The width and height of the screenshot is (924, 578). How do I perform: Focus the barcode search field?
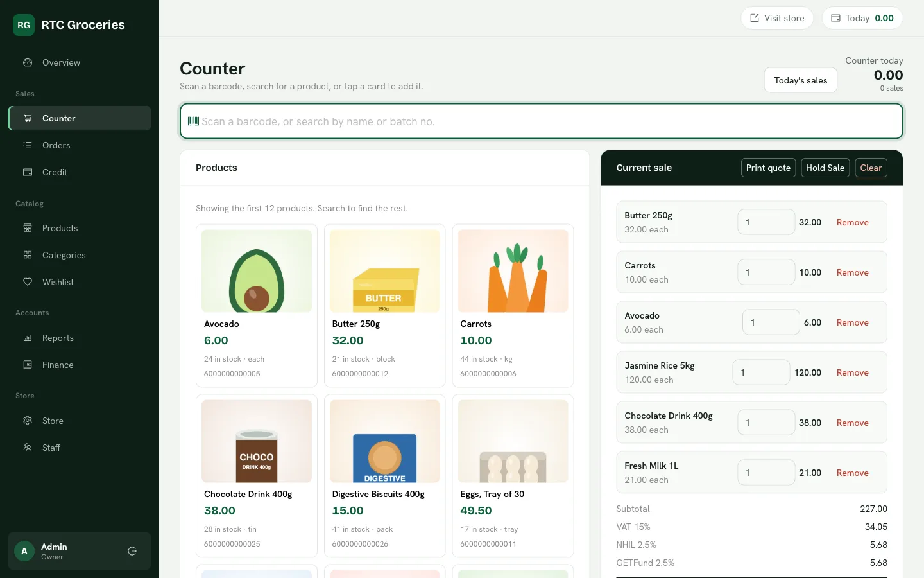point(542,121)
